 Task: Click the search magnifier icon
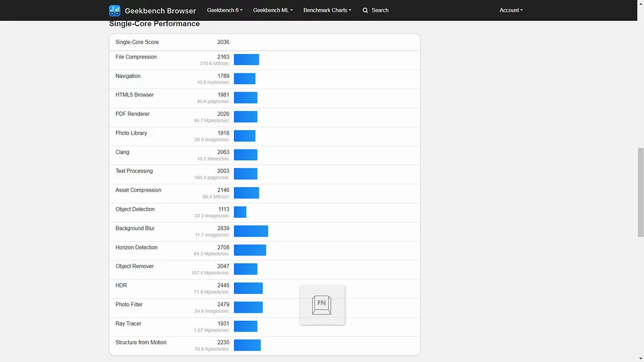pos(365,10)
